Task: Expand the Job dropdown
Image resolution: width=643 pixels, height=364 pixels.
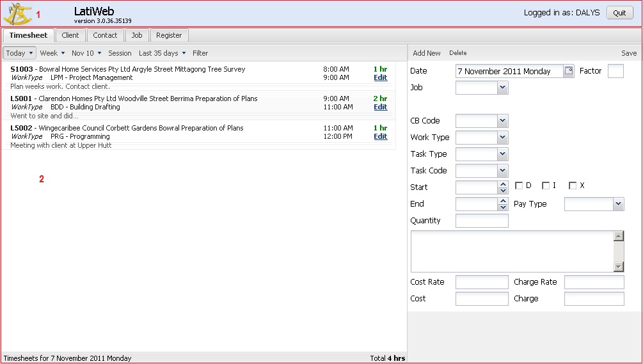Action: point(502,88)
